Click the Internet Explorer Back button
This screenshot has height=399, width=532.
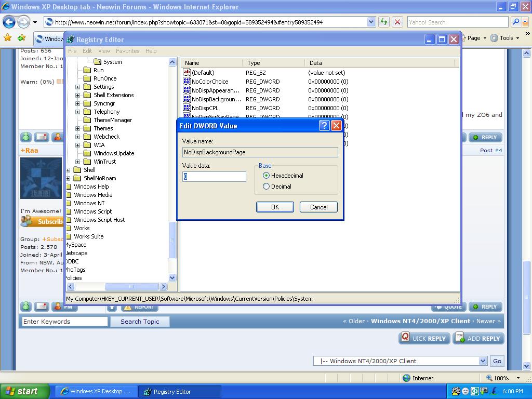[9, 22]
